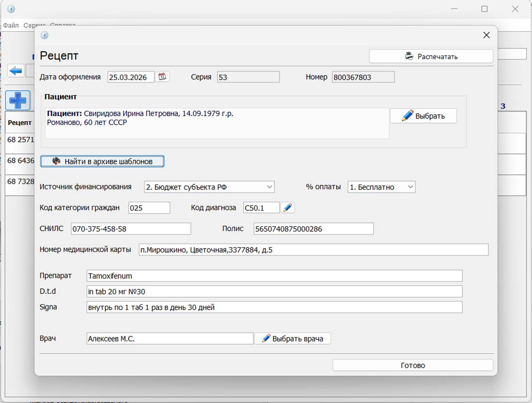Select the Полис number field

[313, 229]
